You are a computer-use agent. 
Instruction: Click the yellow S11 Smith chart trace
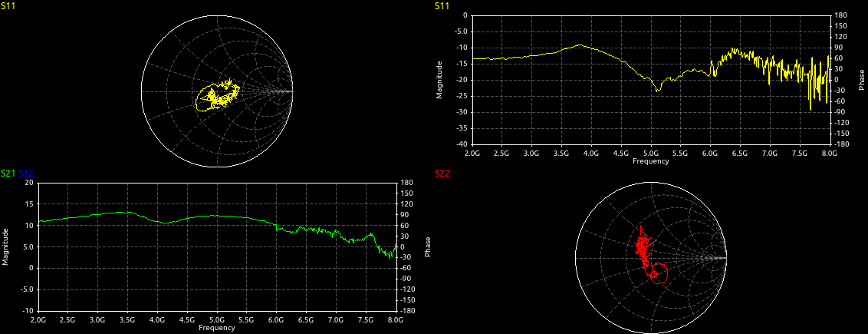click(x=217, y=96)
